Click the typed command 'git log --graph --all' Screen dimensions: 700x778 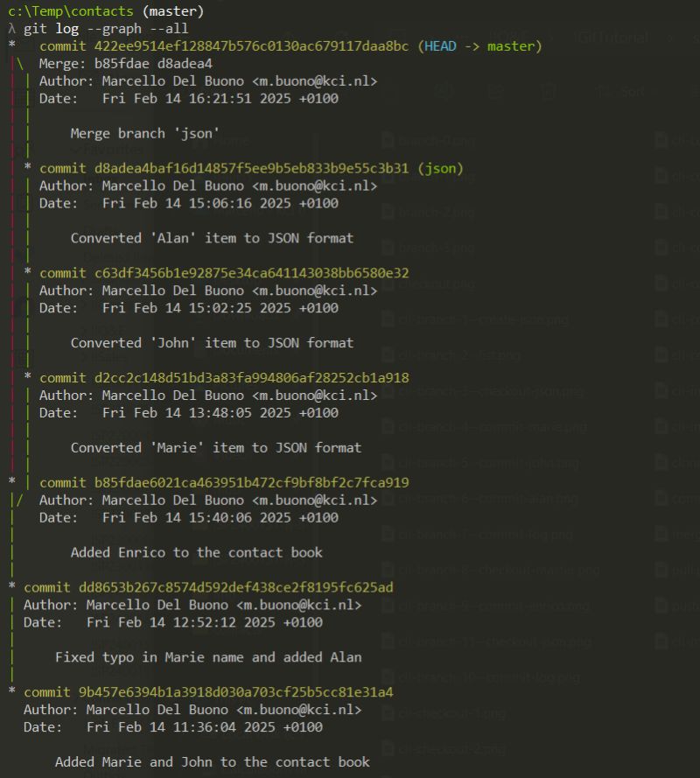click(106, 29)
